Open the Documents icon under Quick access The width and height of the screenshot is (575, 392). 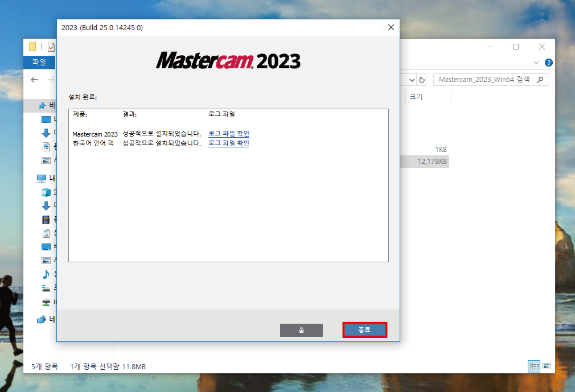[x=46, y=147]
